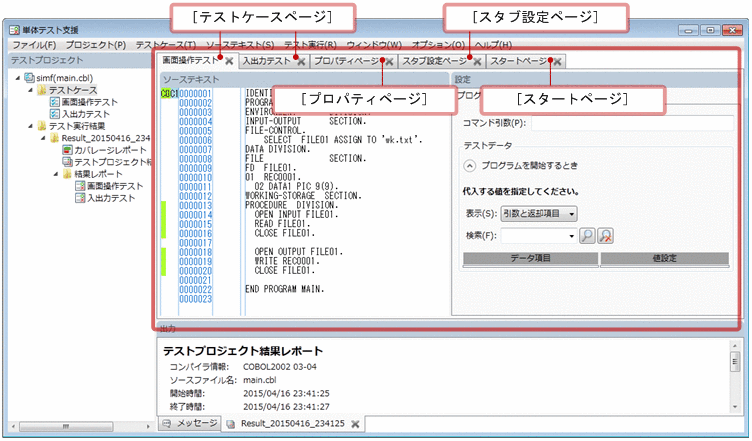
Task: Click the clear search icon
Action: tap(606, 236)
